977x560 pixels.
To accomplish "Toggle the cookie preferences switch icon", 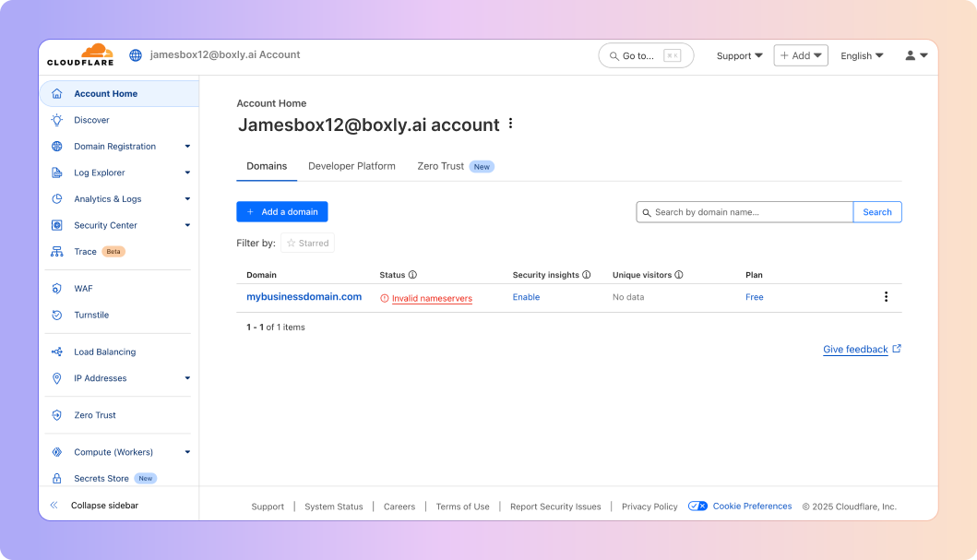I will 697,506.
